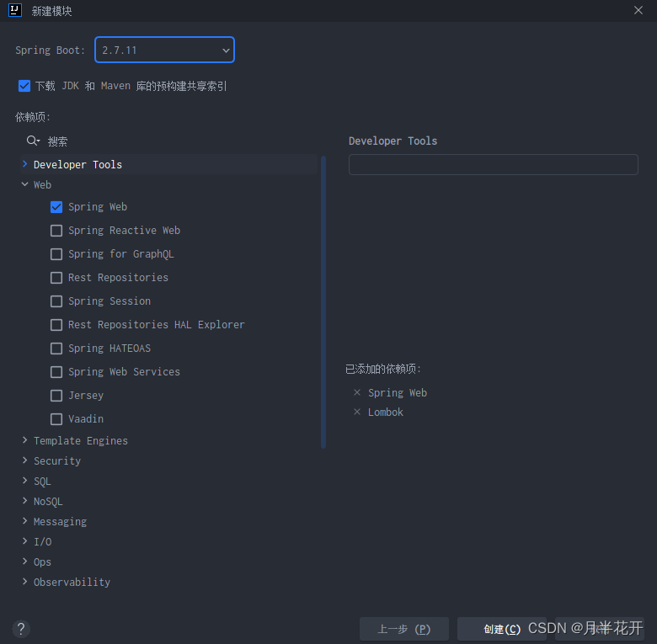Image resolution: width=657 pixels, height=644 pixels.
Task: Open the Spring Boot version dropdown
Action: 164,51
